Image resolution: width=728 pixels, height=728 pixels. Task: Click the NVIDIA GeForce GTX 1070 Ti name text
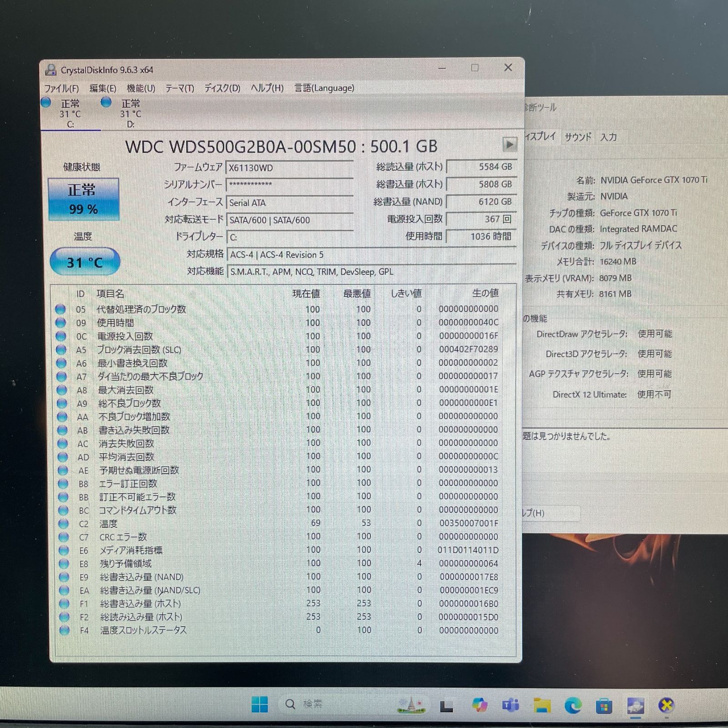coord(654,180)
